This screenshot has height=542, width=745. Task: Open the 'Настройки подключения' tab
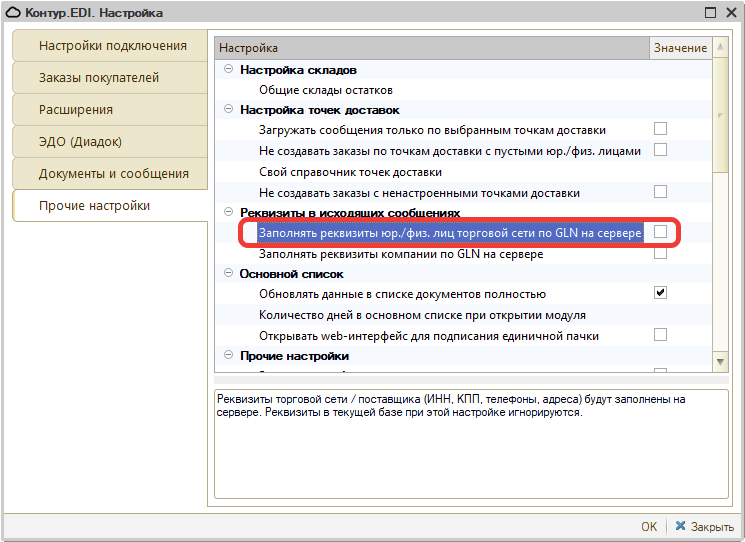112,46
